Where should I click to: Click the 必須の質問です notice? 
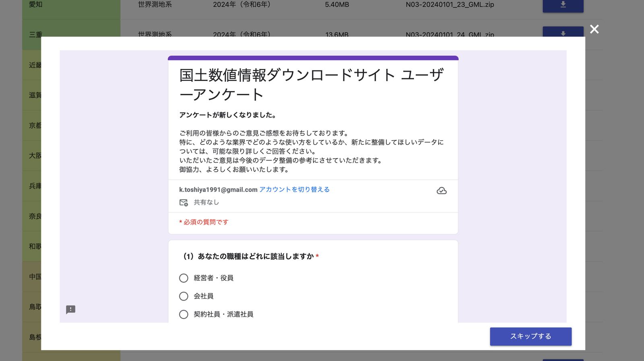206,222
